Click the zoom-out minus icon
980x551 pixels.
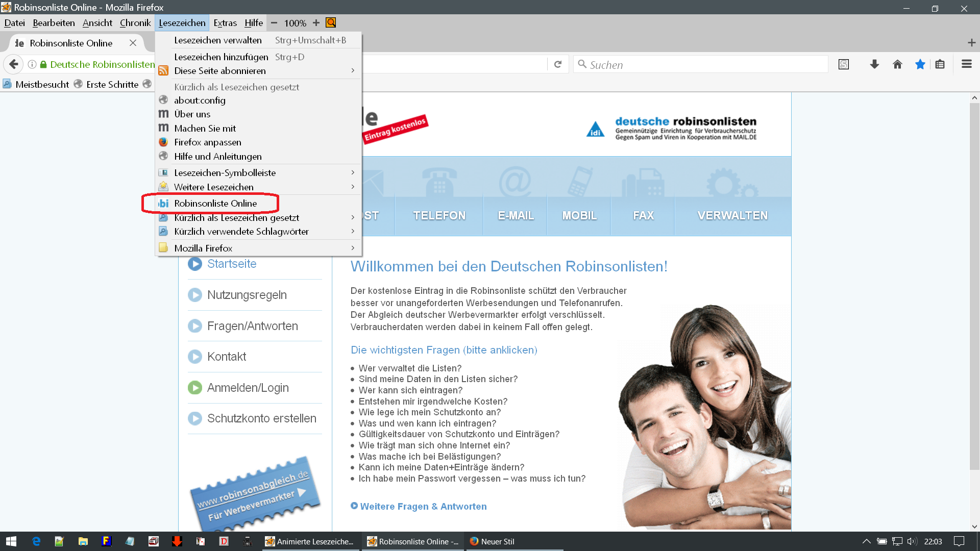[274, 23]
